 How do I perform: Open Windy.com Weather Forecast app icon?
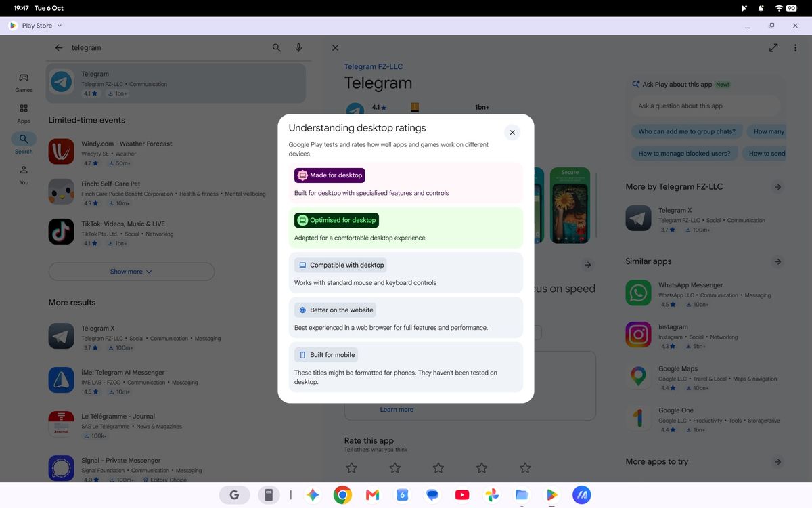click(x=62, y=151)
